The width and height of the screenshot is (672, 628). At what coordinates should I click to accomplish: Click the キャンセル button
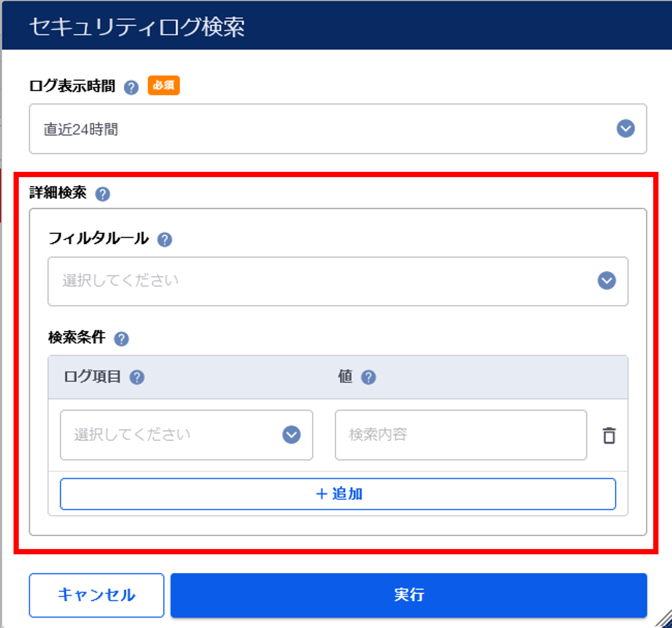pyautogui.click(x=97, y=595)
